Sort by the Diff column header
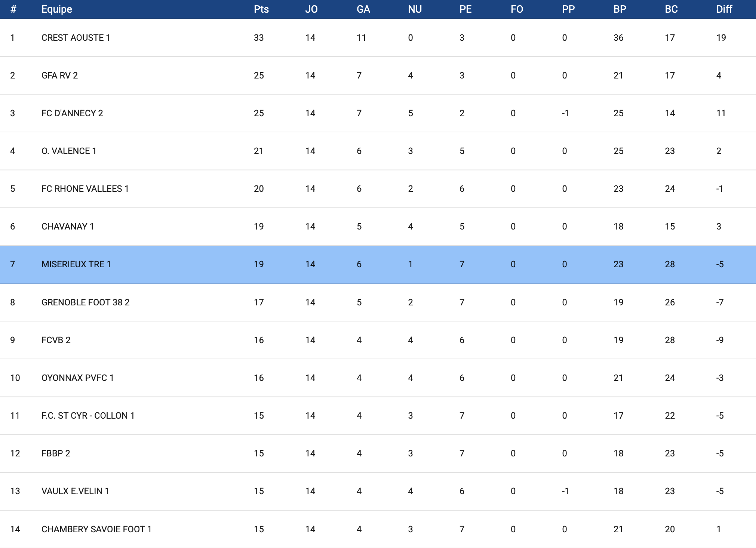756x548 pixels. click(x=724, y=9)
